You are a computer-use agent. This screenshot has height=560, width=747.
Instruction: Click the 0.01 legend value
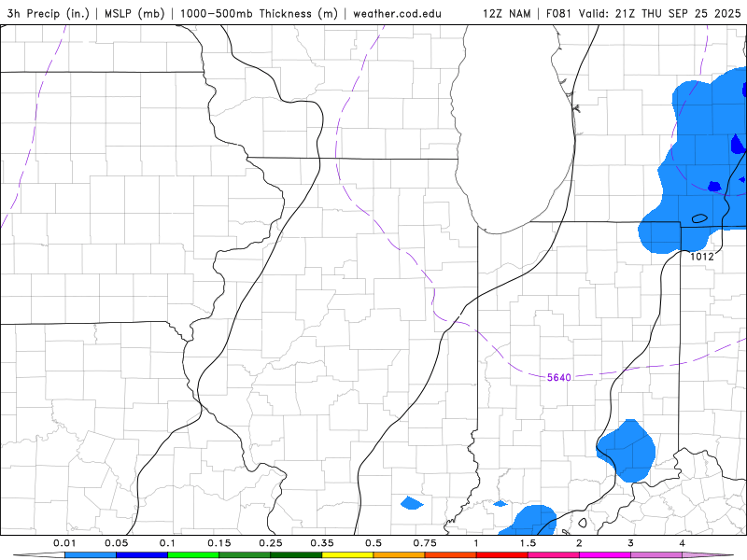pos(64,543)
